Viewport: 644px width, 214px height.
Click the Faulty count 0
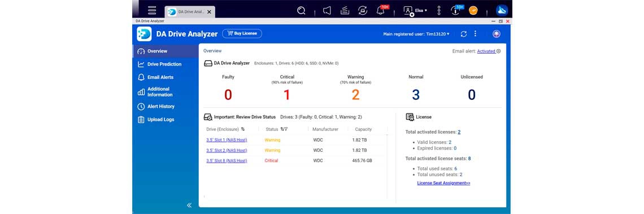[228, 95]
